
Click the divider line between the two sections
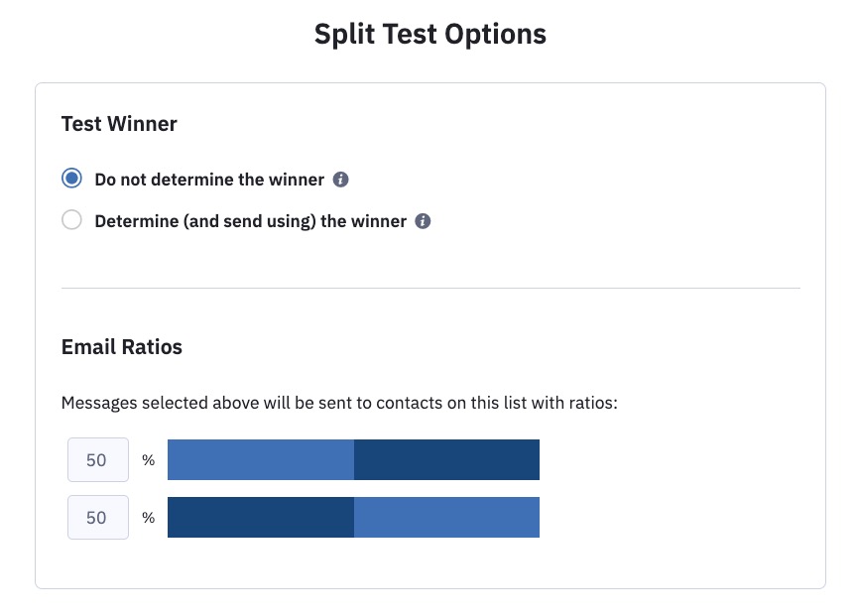coord(429,288)
